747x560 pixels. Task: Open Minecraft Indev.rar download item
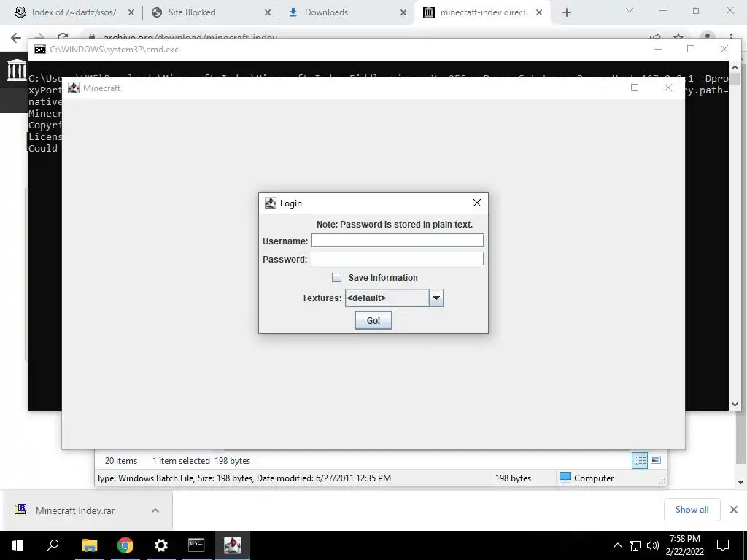[x=75, y=510]
